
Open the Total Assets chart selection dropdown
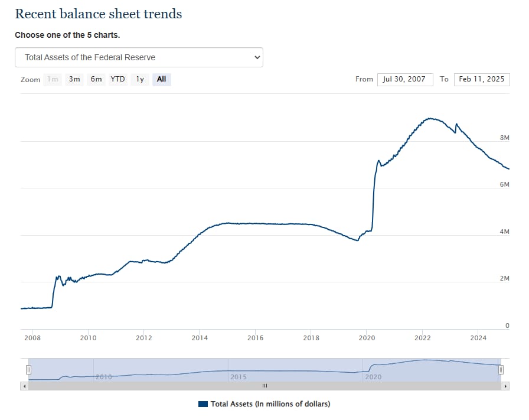coord(139,57)
